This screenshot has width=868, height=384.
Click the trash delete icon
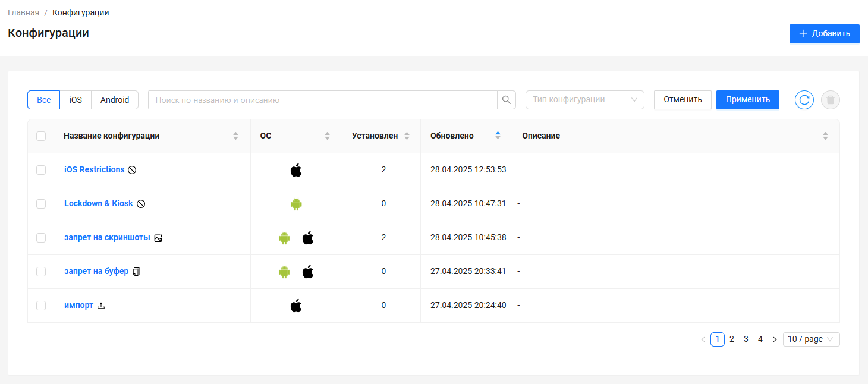(x=831, y=100)
